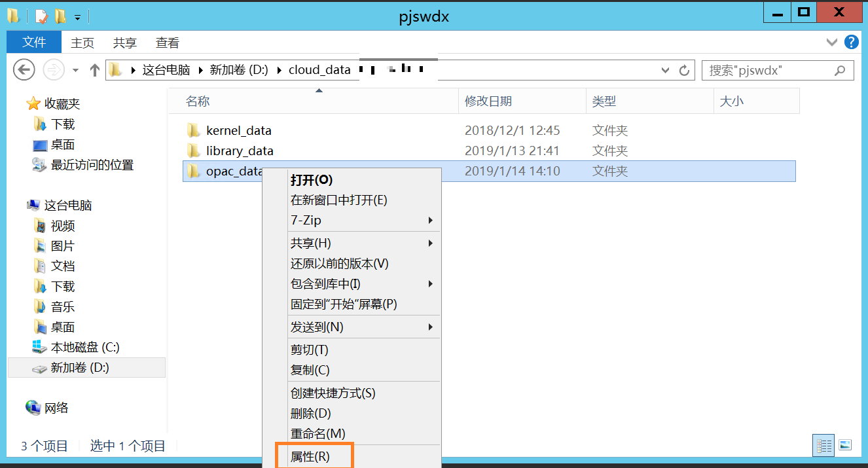
Task: Go up one folder level
Action: point(94,70)
